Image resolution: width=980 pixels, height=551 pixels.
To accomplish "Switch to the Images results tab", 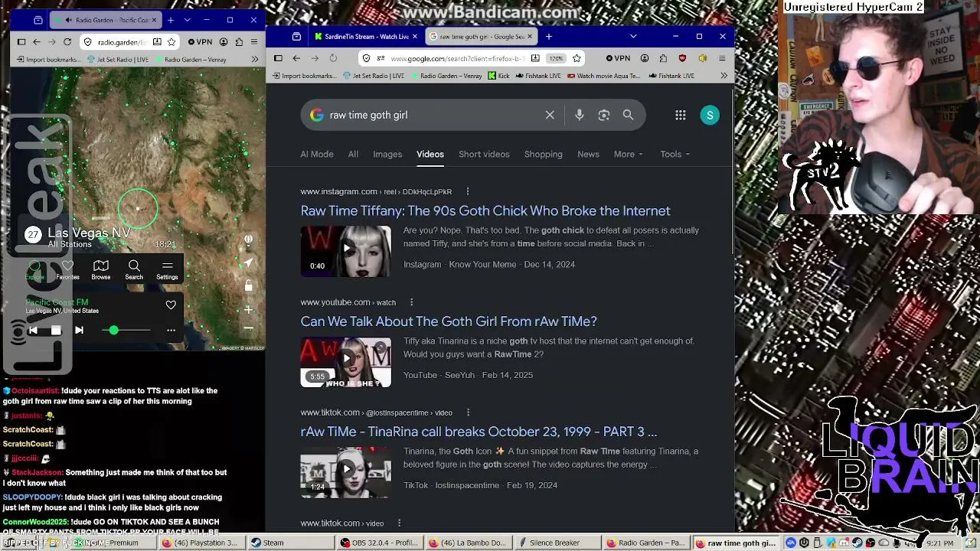I will [x=387, y=154].
